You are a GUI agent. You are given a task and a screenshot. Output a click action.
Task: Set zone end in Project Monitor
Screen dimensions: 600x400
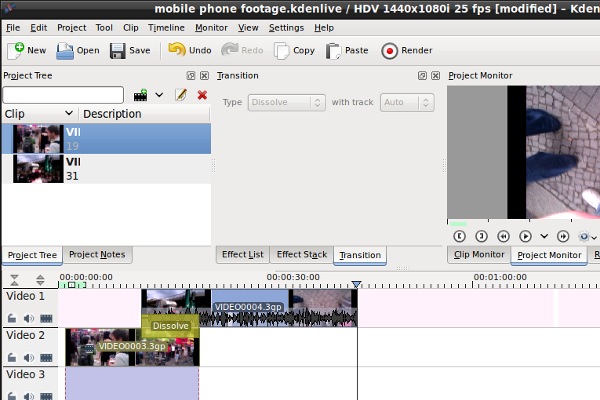coord(481,237)
